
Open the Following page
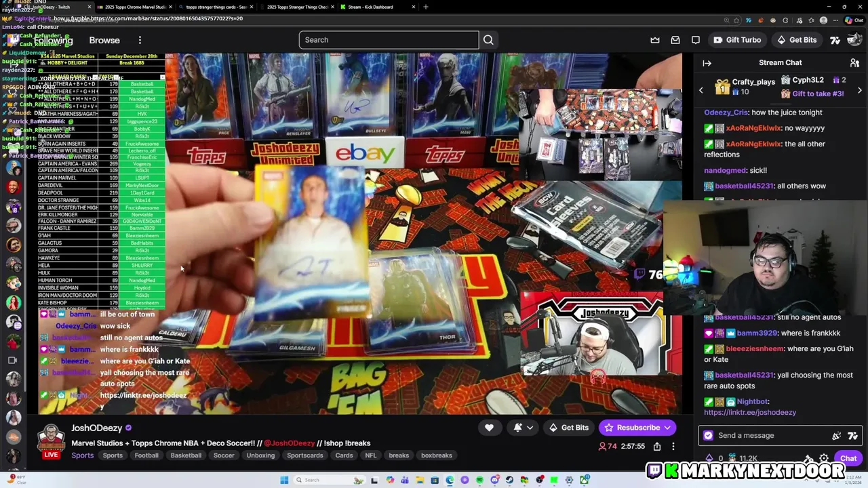click(53, 40)
